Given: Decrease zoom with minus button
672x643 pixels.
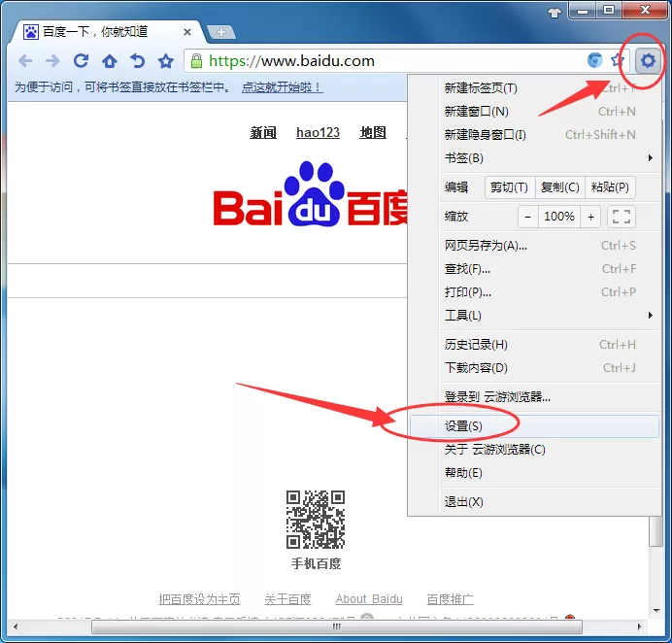Looking at the screenshot, I should [x=528, y=217].
